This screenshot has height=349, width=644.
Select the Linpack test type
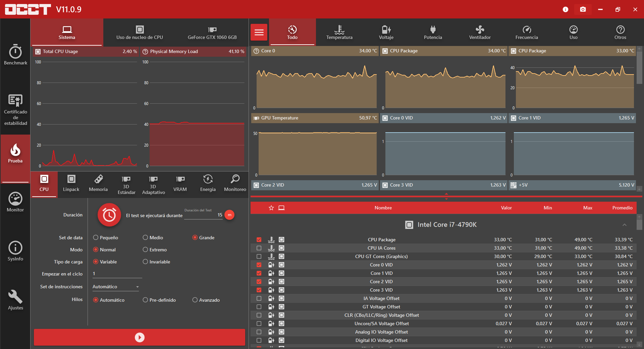click(x=71, y=183)
